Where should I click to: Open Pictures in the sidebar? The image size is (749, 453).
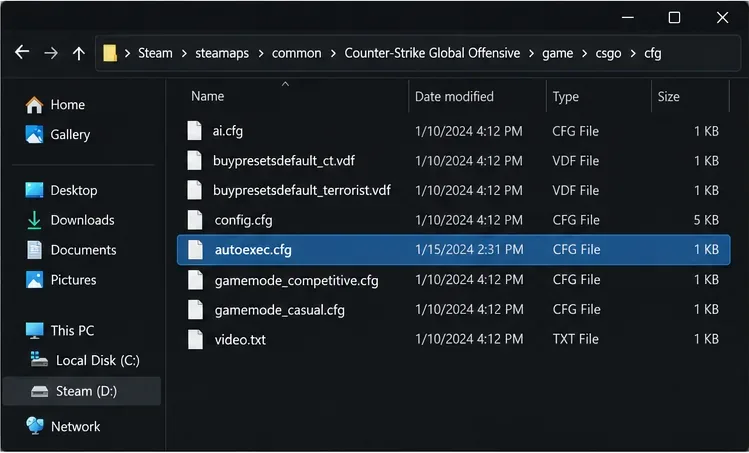(61, 280)
